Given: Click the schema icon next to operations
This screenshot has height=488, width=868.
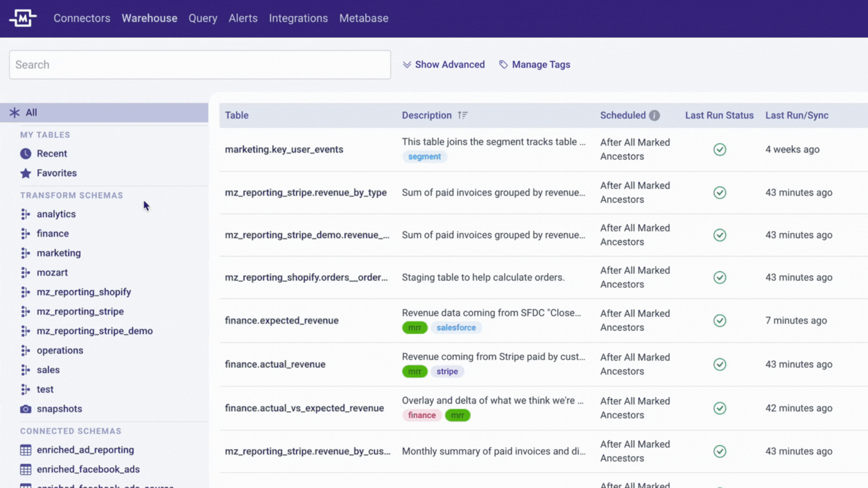Looking at the screenshot, I should tap(25, 351).
